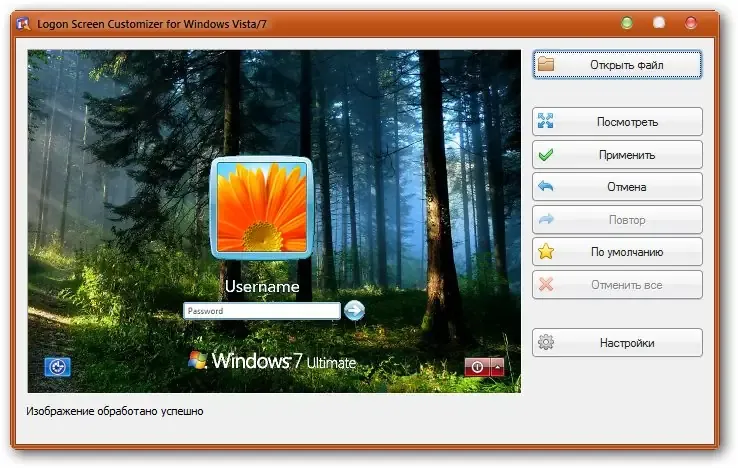Click the red power button in preview

pyautogui.click(x=477, y=367)
